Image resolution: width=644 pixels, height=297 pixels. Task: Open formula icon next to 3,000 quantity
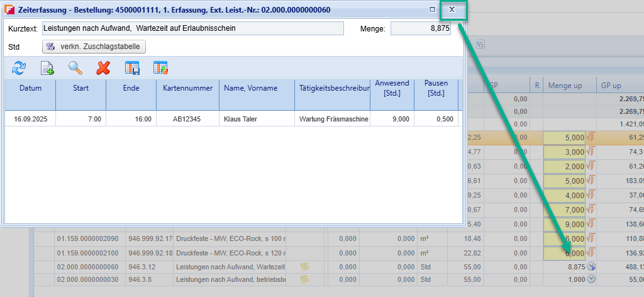click(x=591, y=152)
